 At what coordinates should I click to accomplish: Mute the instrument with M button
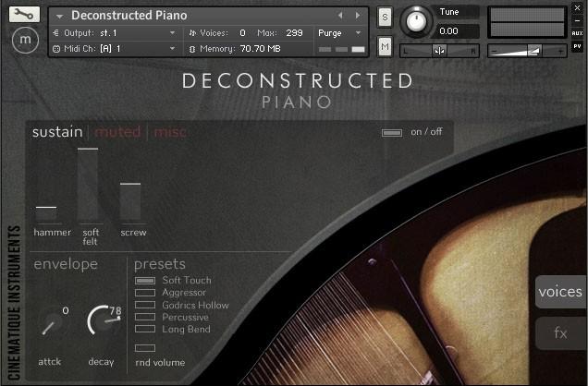[385, 45]
